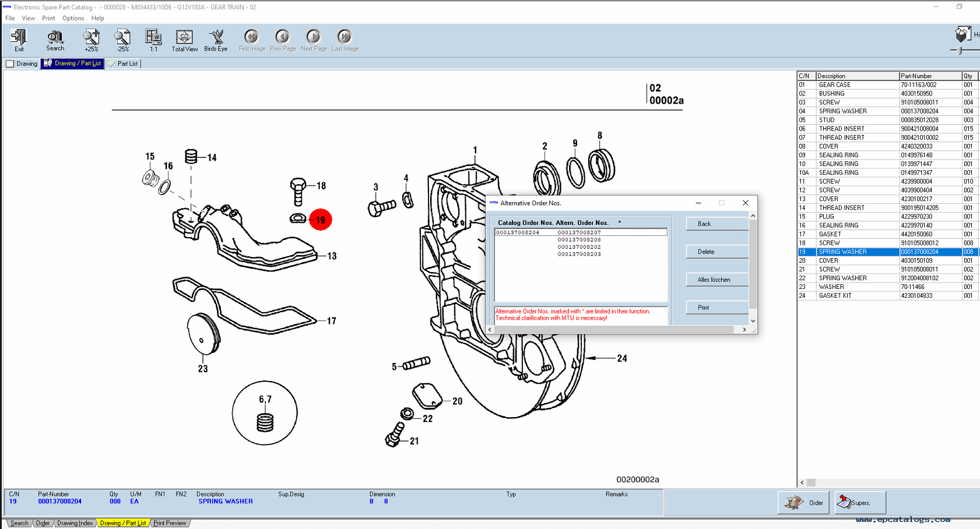The height and width of the screenshot is (529, 980).
Task: Zoom in with the +25% icon
Action: click(x=91, y=40)
